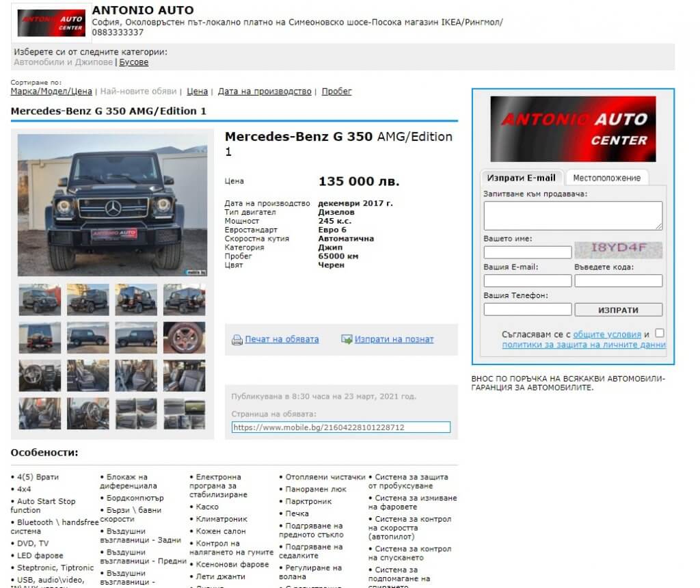The width and height of the screenshot is (700, 588).
Task: Sort by Дата на производство
Action: tap(265, 91)
